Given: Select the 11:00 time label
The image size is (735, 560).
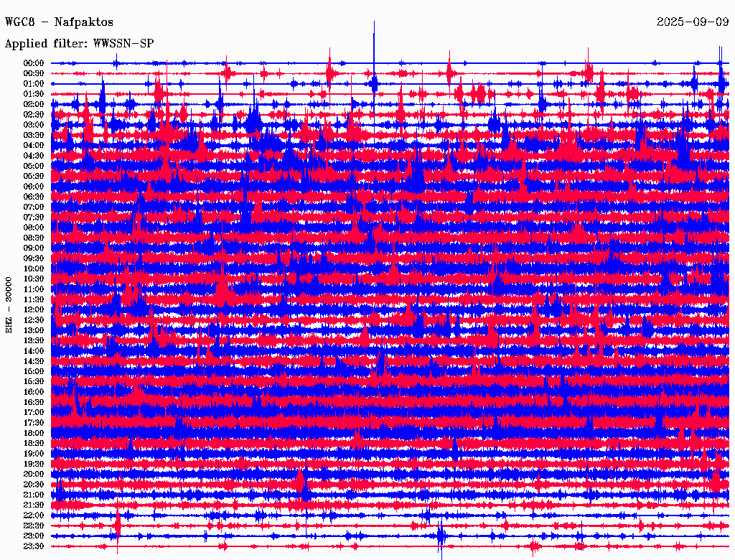Looking at the screenshot, I should point(34,289).
